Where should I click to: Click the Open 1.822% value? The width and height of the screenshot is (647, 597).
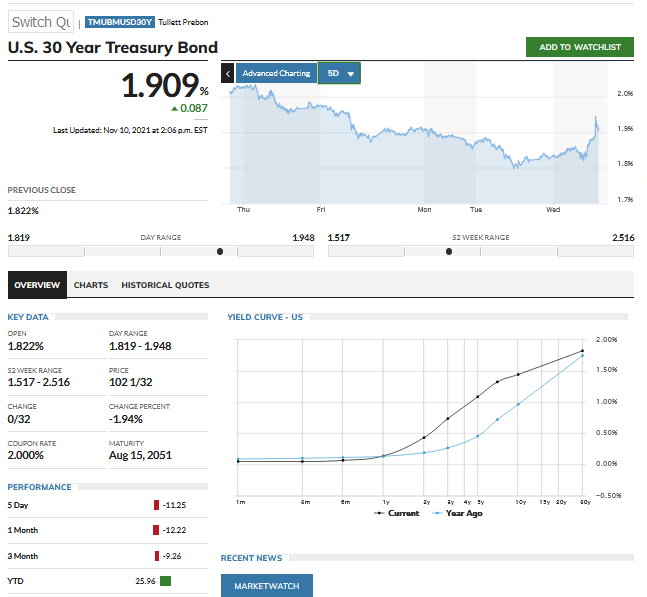[x=26, y=346]
